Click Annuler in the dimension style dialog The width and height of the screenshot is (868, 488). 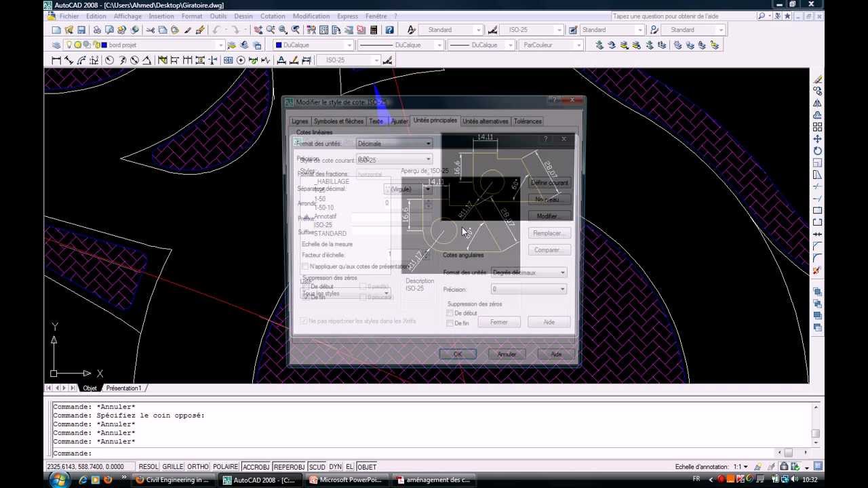(507, 354)
